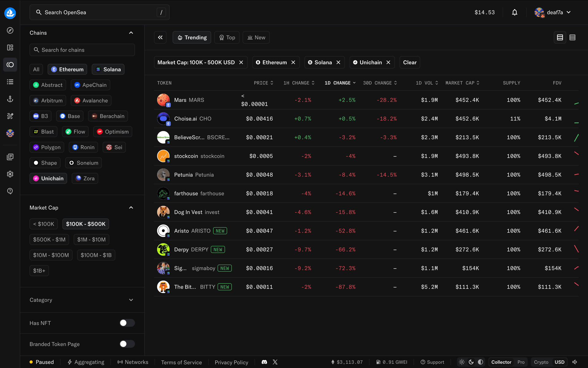
Task: Select the $1M - $10M market cap
Action: click(91, 240)
